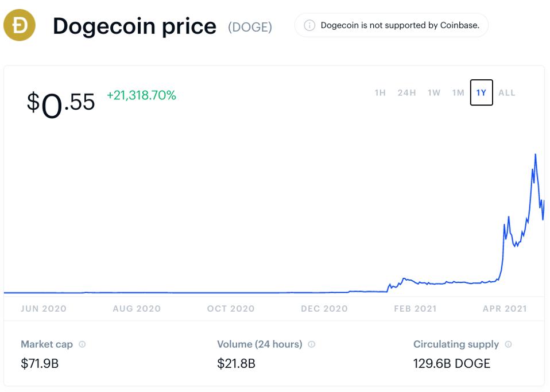Click the Dogecoin logo icon
The width and height of the screenshot is (550, 392).
pos(20,25)
